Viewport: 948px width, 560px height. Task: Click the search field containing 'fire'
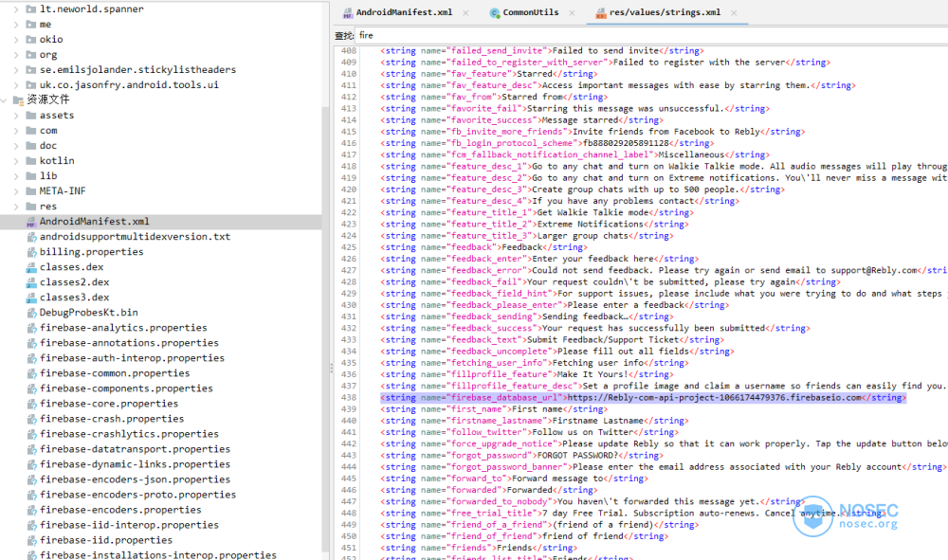[652, 36]
